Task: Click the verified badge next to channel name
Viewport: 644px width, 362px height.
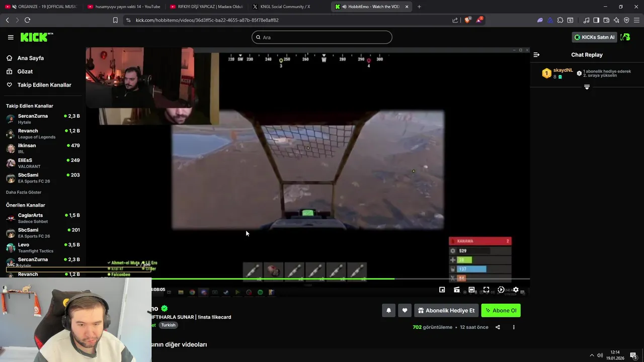Action: pyautogui.click(x=164, y=309)
